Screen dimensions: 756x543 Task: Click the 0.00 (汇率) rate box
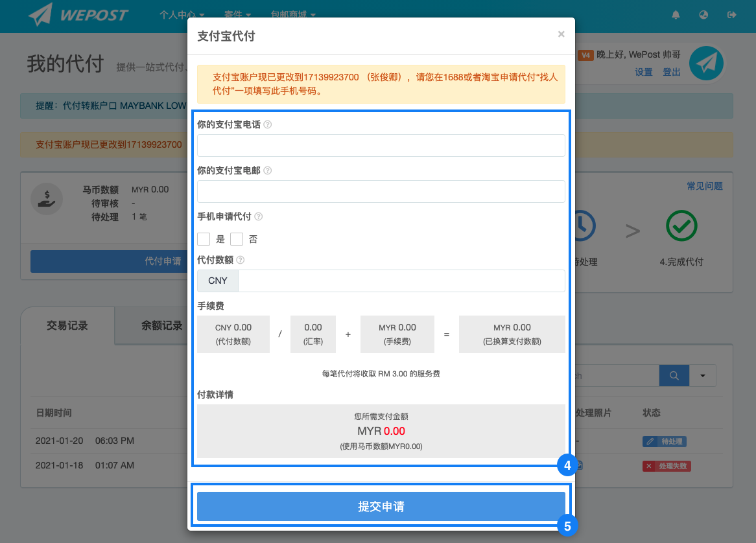pos(313,334)
